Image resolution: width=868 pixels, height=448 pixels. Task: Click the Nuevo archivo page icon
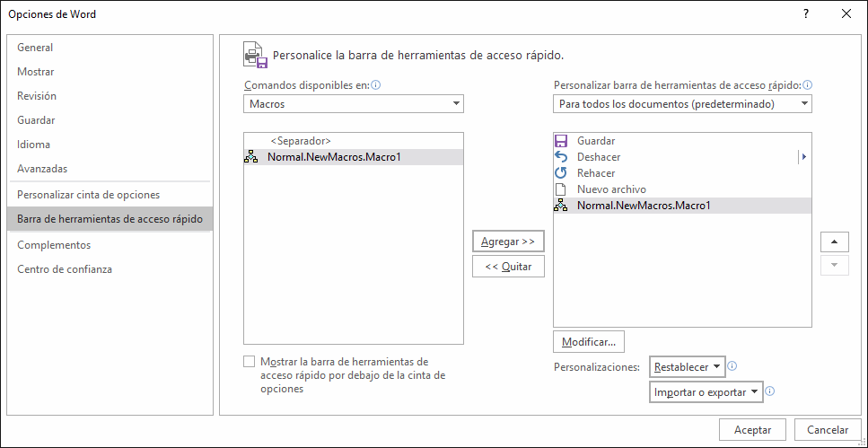coord(561,189)
